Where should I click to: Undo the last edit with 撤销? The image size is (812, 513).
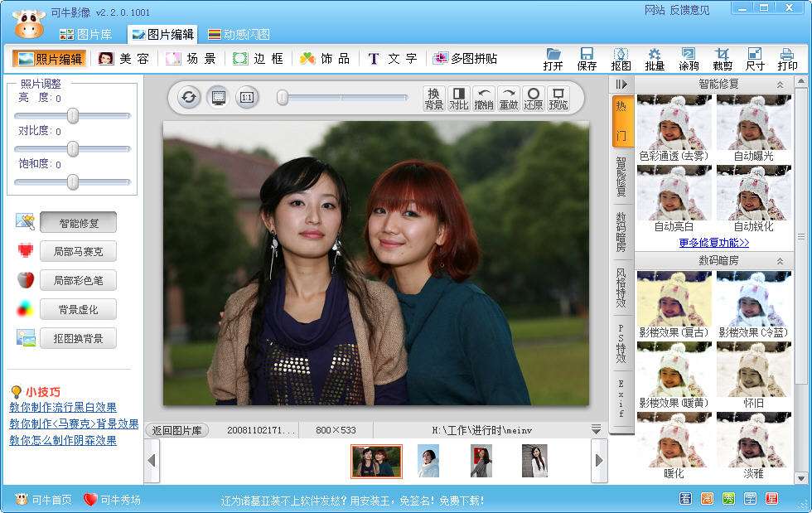(x=484, y=98)
